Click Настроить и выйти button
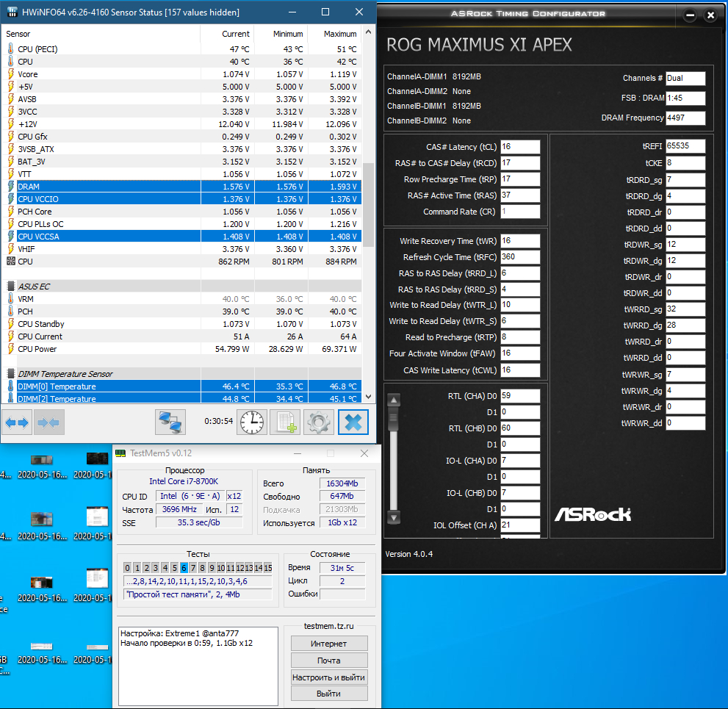 click(x=329, y=677)
